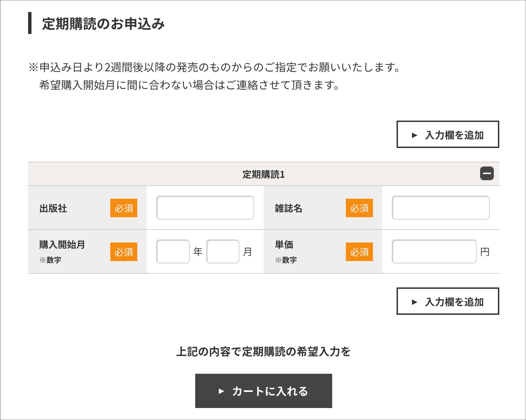Click the 出版社 field label
526x420 pixels.
click(x=53, y=208)
